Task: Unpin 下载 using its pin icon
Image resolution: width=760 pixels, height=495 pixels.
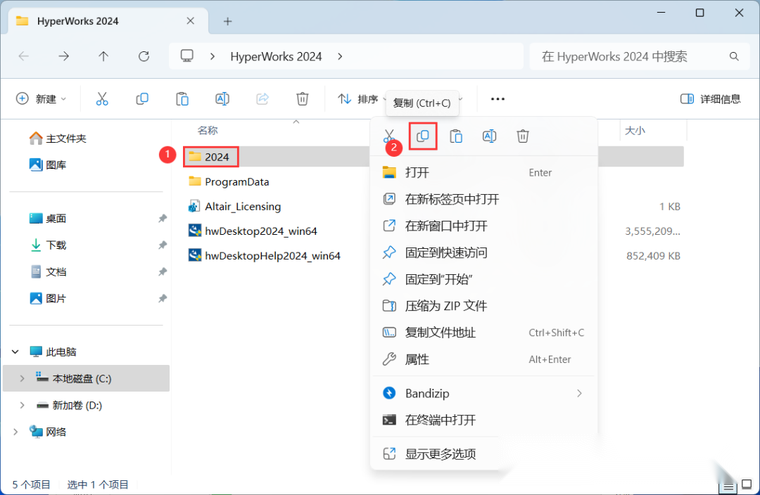Action: (162, 245)
